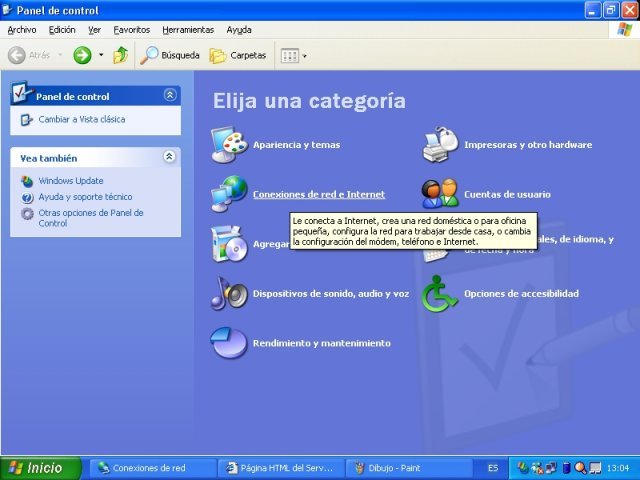Open Conexiones de red e Internet category

pyautogui.click(x=319, y=194)
